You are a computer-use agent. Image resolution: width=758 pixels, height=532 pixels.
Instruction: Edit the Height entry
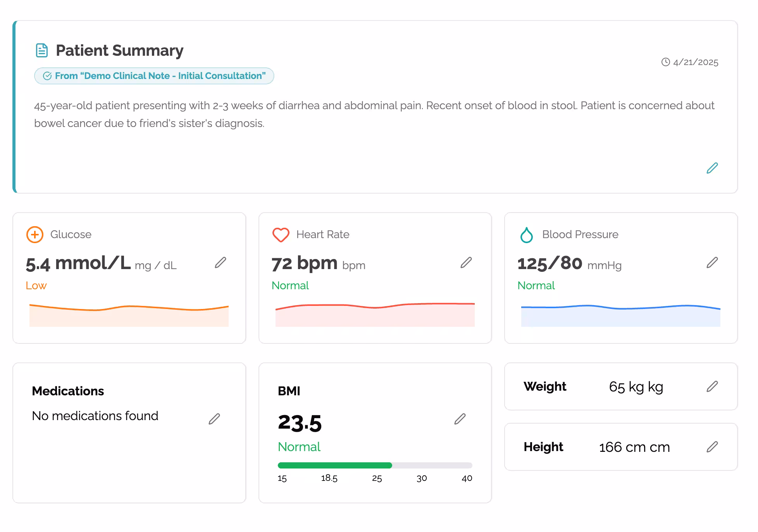click(x=712, y=447)
